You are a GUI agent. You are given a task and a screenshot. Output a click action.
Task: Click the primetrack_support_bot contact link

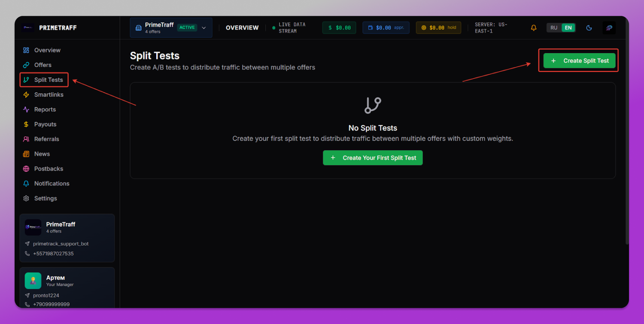point(61,244)
